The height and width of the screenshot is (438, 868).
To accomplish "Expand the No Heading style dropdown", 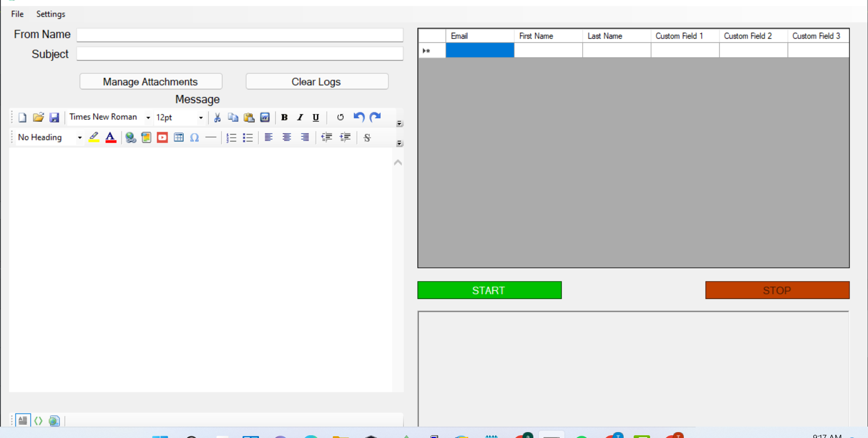I will (x=79, y=137).
